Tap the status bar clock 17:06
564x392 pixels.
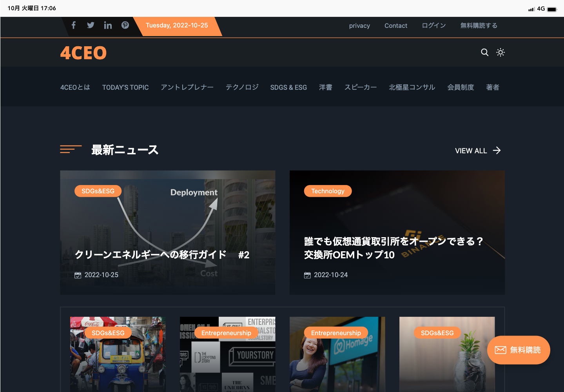32,8
